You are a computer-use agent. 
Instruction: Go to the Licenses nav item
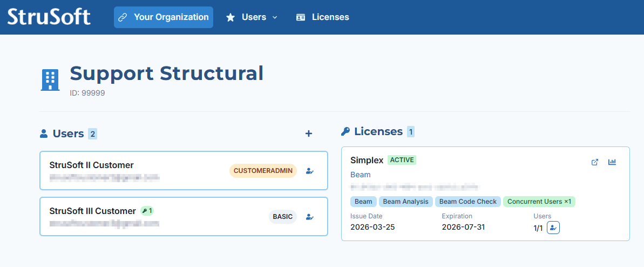(322, 17)
